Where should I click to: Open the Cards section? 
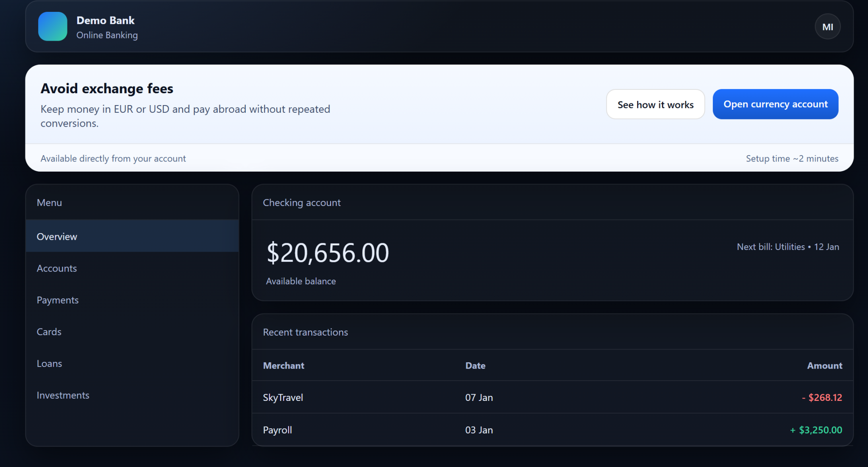click(49, 331)
